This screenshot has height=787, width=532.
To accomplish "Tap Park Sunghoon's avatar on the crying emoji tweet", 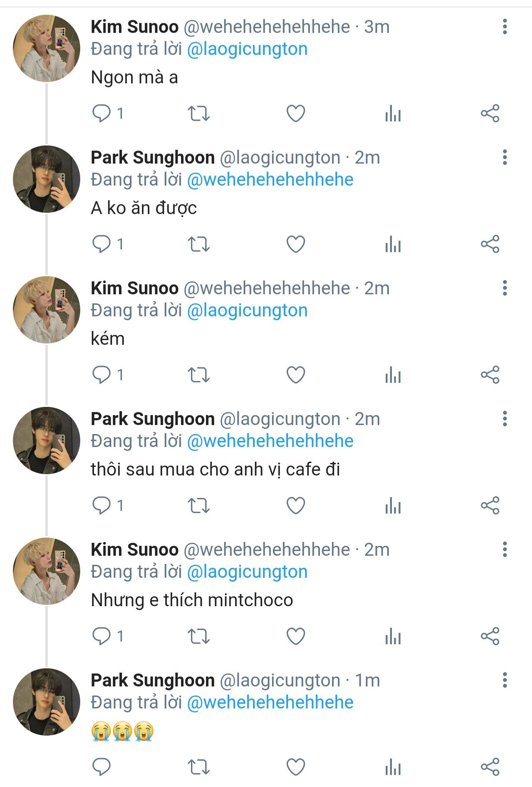I will coord(47,702).
